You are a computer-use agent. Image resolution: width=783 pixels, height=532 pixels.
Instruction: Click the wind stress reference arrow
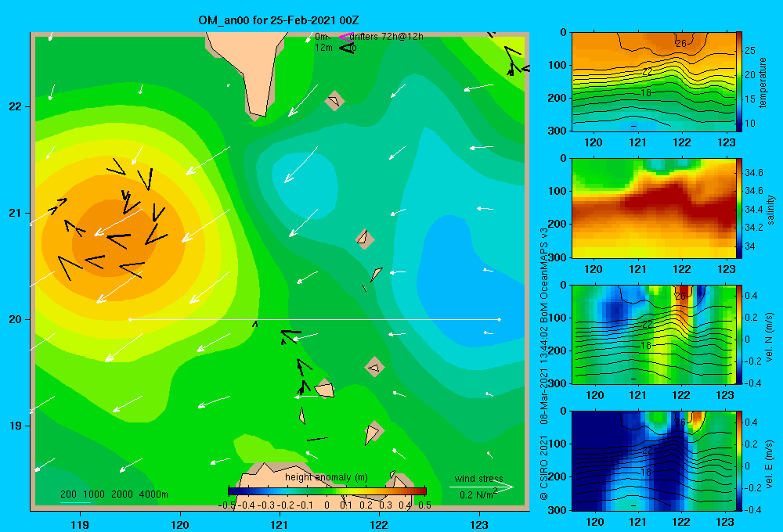coord(481,487)
